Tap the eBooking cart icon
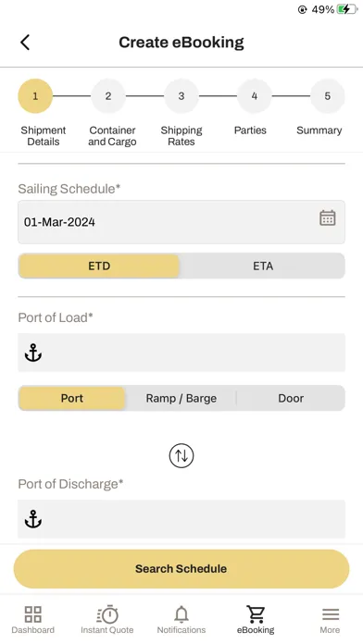Viewport: 363px width, 644px height. click(256, 614)
